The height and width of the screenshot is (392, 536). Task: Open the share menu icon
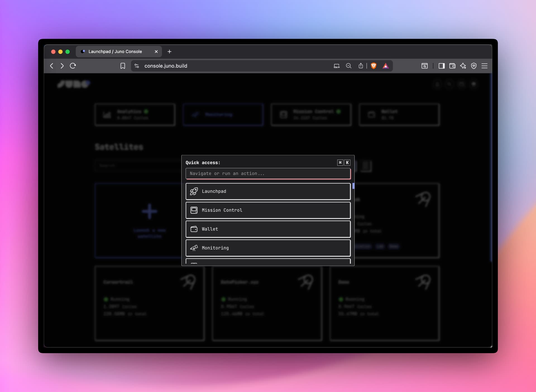coord(361,66)
